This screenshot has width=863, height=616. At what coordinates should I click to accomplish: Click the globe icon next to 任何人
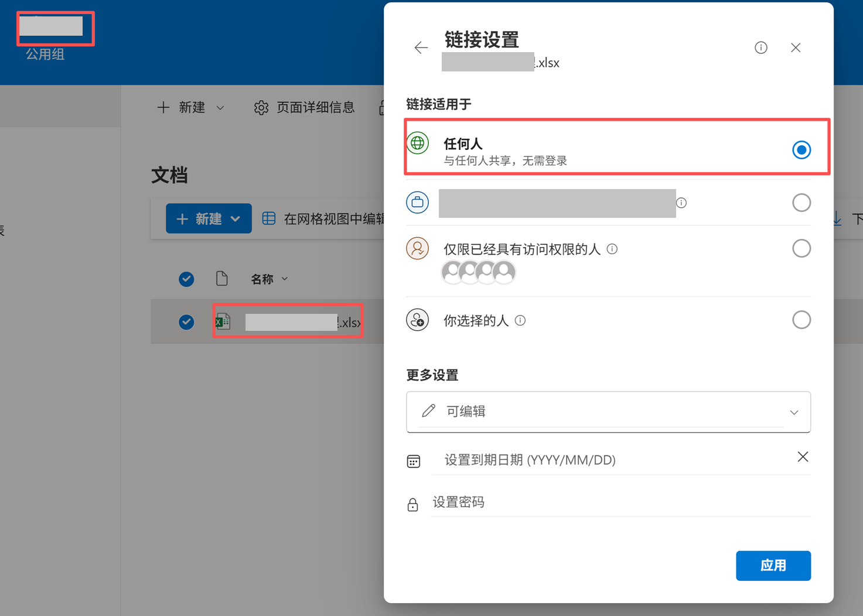418,143
